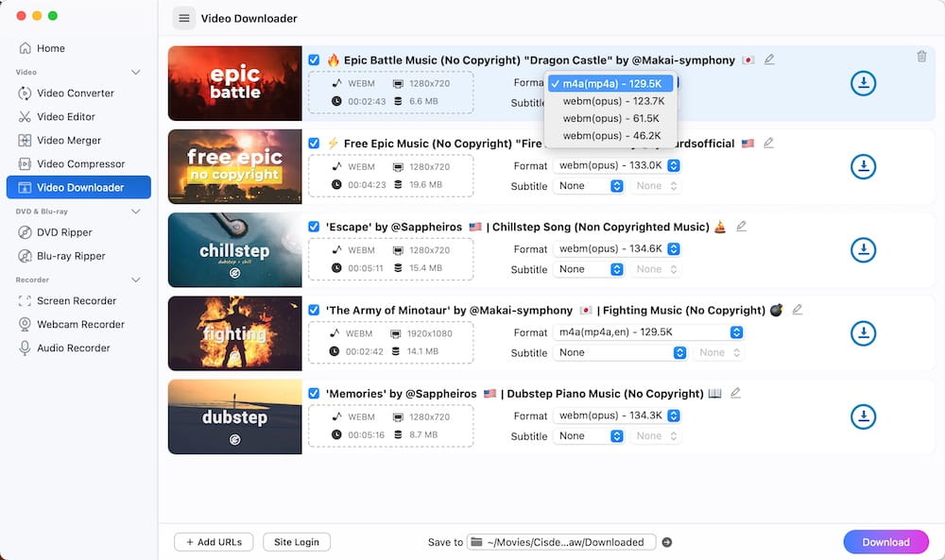Choose webm(opus) - 61.5K format option

click(610, 119)
